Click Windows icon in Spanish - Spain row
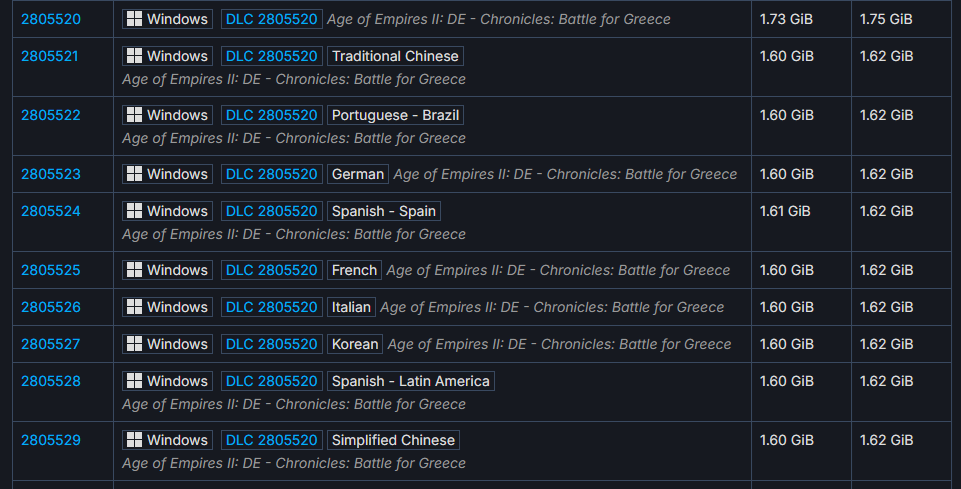The width and height of the screenshot is (961, 489). point(134,211)
